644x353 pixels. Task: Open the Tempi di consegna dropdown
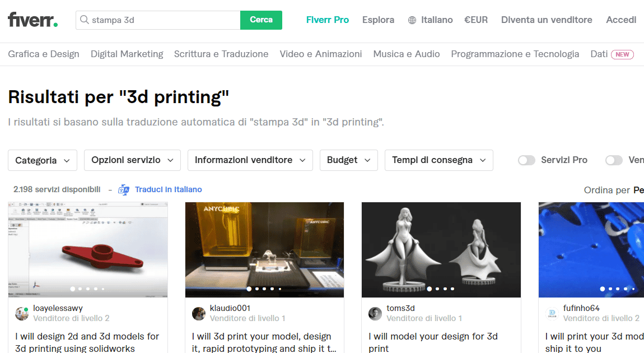pos(438,160)
